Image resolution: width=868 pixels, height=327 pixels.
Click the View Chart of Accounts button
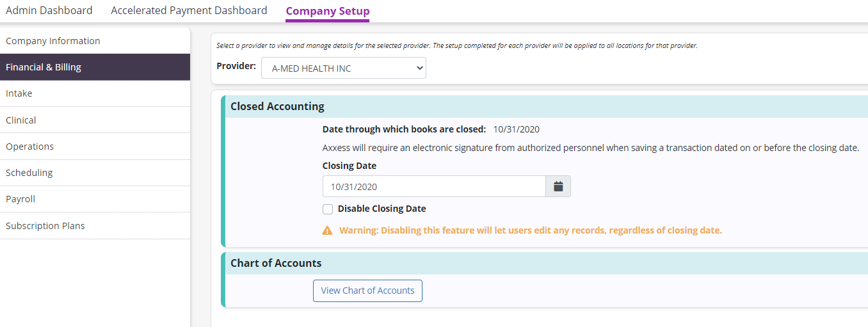(x=367, y=291)
